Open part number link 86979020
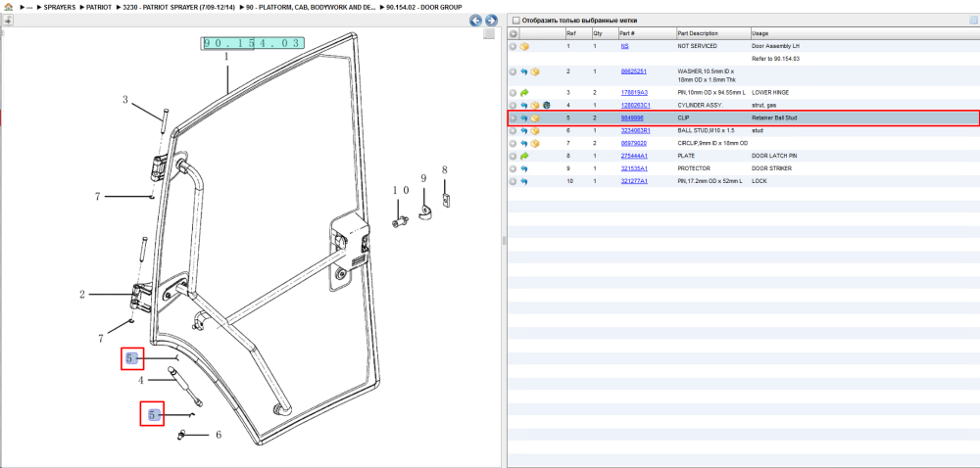980x468 pixels. [633, 144]
